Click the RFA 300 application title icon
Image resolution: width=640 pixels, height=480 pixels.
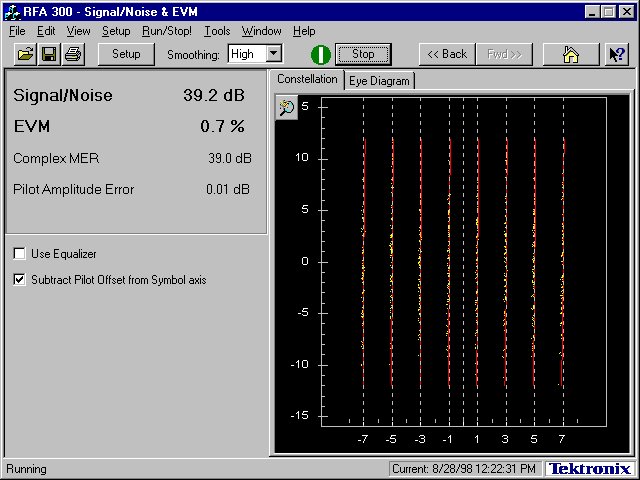[12, 12]
